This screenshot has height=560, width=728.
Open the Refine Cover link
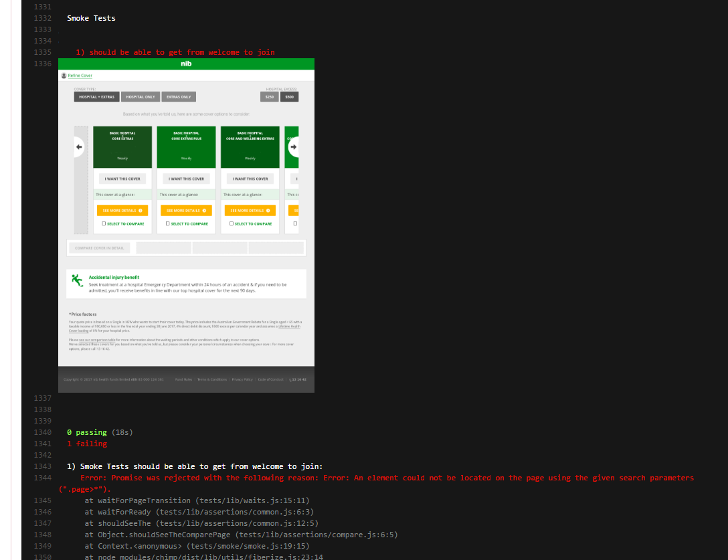80,76
